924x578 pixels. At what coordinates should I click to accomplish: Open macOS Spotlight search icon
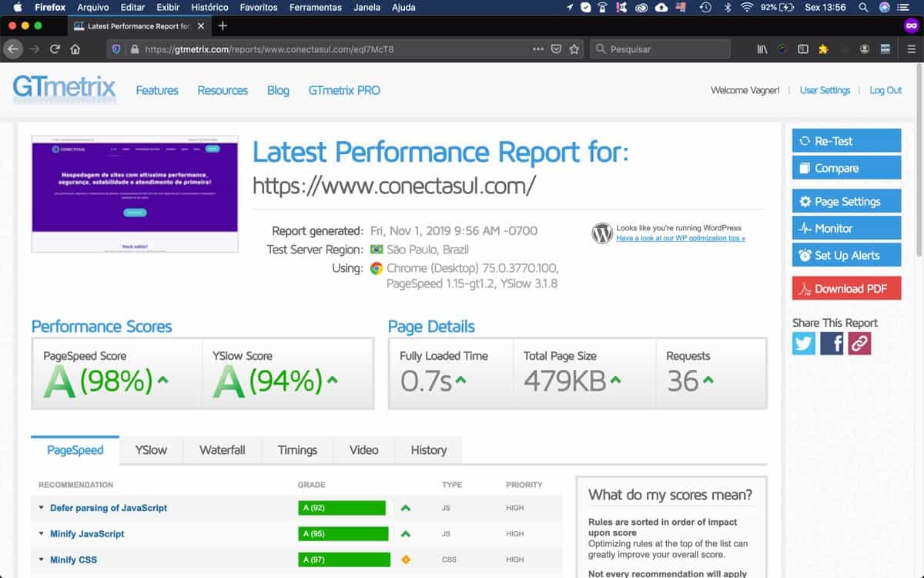pos(863,7)
